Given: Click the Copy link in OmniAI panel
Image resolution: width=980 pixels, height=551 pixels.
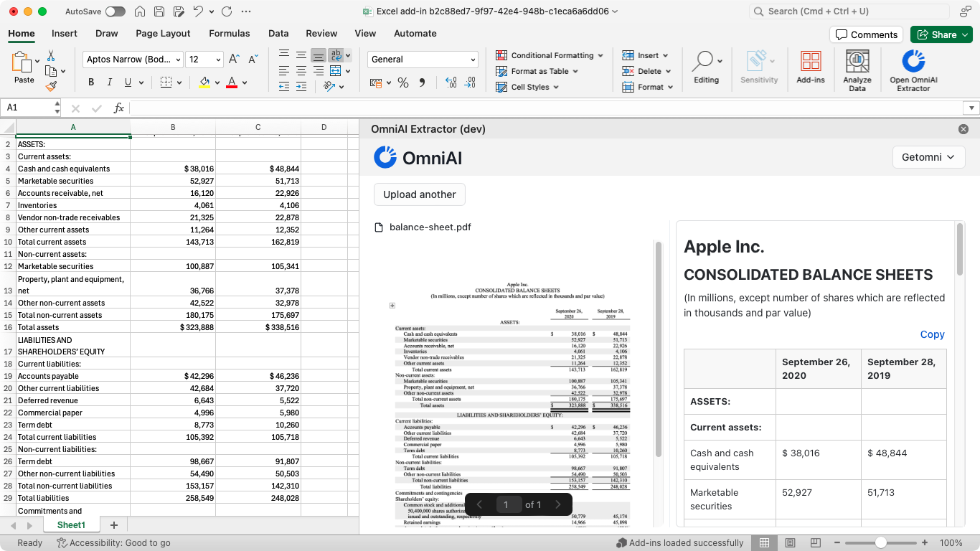Looking at the screenshot, I should (933, 334).
